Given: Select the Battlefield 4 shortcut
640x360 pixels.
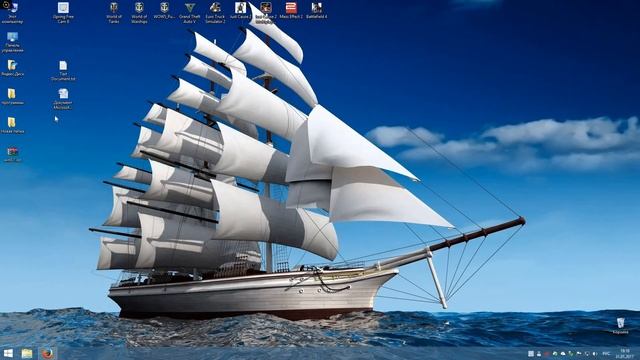Looking at the screenshot, I should click(316, 11).
